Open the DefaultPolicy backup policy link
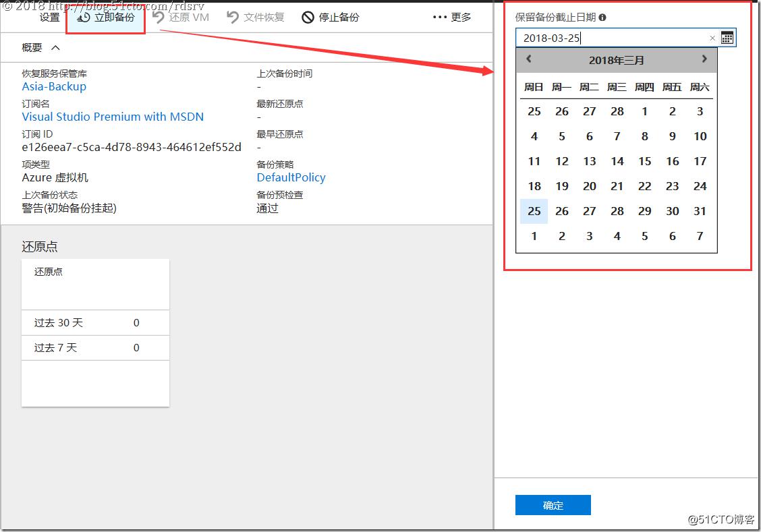761x532 pixels. pos(291,177)
